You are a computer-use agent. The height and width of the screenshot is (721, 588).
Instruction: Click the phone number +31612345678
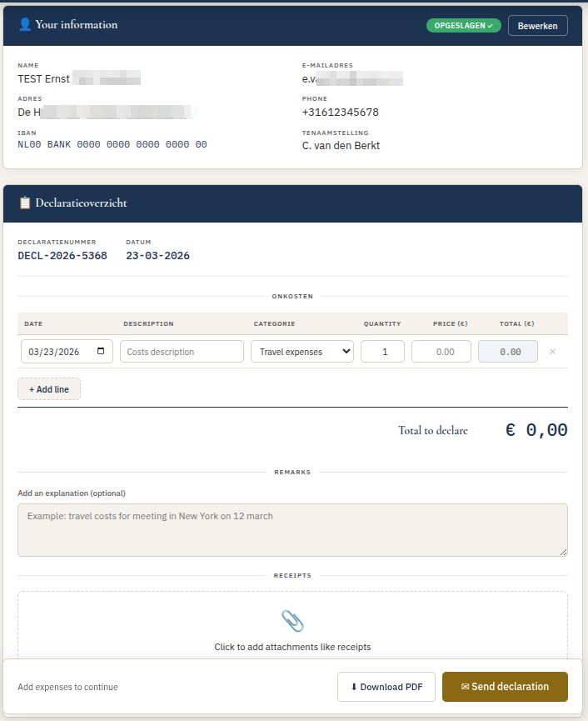pos(340,113)
